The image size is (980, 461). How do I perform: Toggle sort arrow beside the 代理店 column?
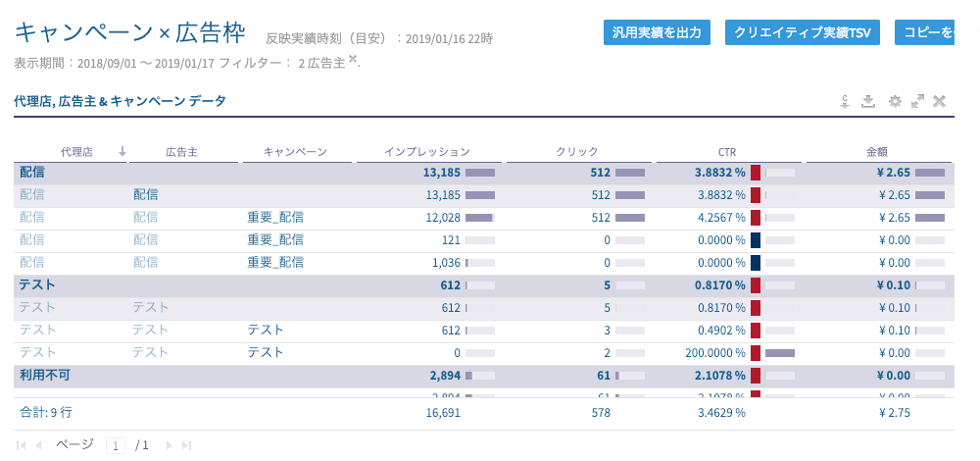(122, 152)
